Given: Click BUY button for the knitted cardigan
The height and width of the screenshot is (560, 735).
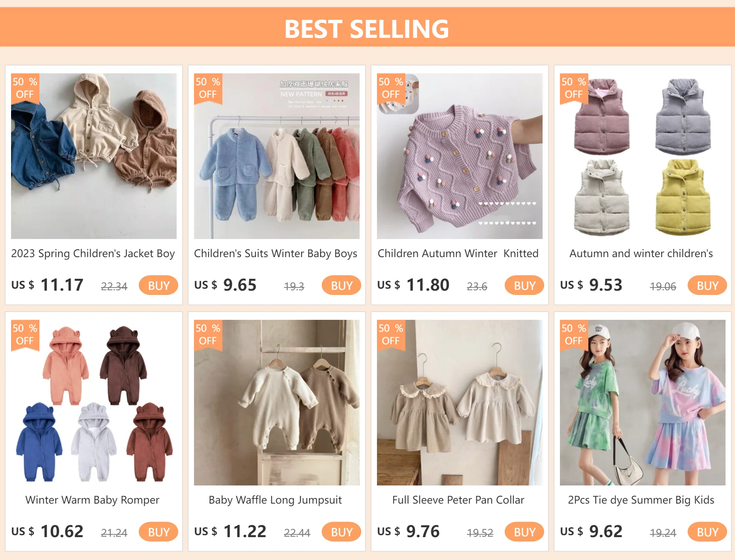Looking at the screenshot, I should click(524, 285).
